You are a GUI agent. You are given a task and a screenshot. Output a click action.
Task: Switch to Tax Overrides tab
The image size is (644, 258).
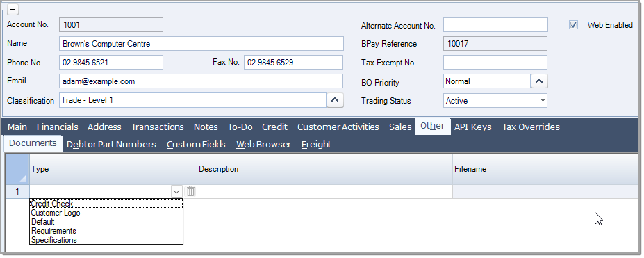[x=531, y=127]
